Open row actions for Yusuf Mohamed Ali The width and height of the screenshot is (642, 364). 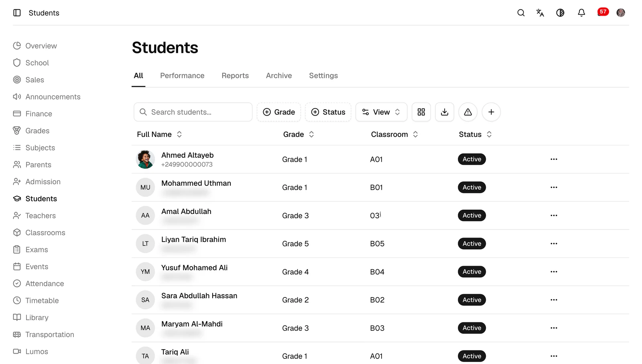tap(554, 272)
